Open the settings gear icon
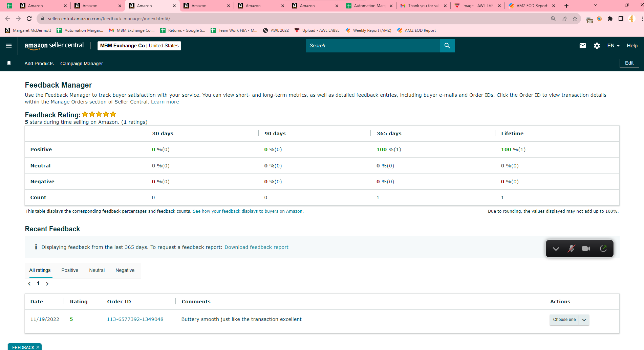 (597, 46)
